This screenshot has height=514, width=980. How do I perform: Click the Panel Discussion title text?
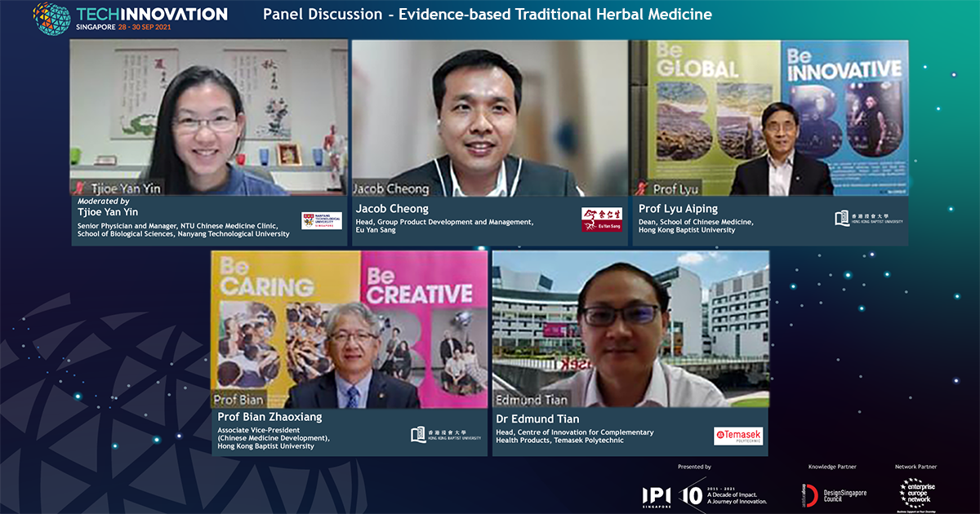pos(488,15)
